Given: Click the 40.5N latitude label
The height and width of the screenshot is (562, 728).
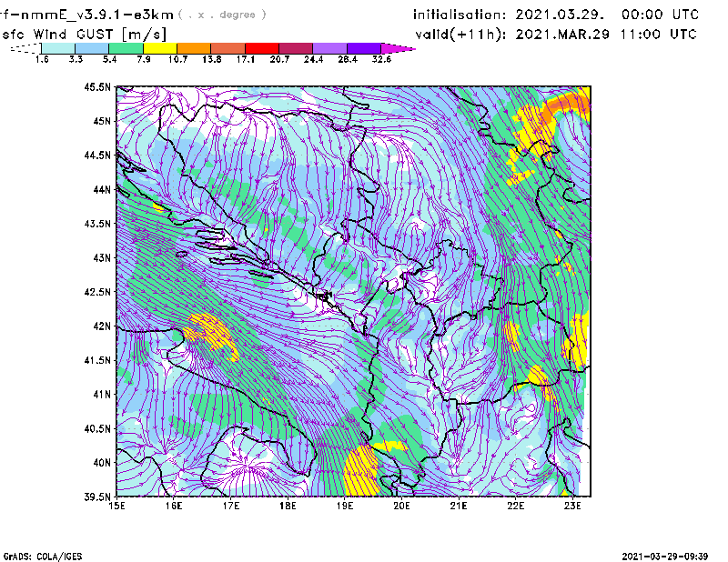Looking at the screenshot, I should pyautogui.click(x=97, y=429).
